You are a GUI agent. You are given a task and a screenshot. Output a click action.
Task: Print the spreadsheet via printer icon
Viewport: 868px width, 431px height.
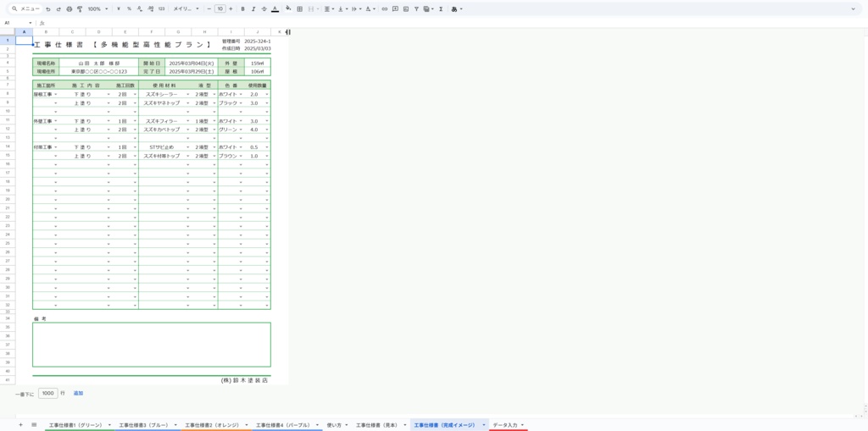point(69,8)
